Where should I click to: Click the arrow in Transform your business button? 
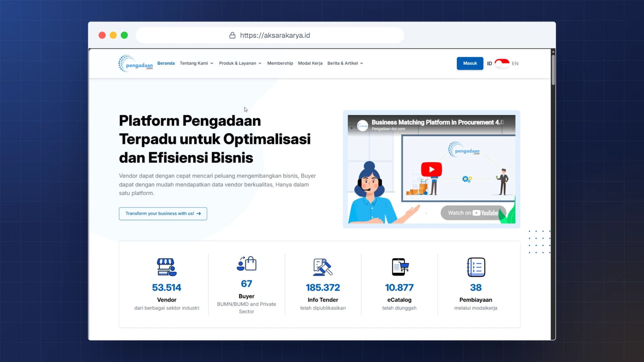point(199,214)
